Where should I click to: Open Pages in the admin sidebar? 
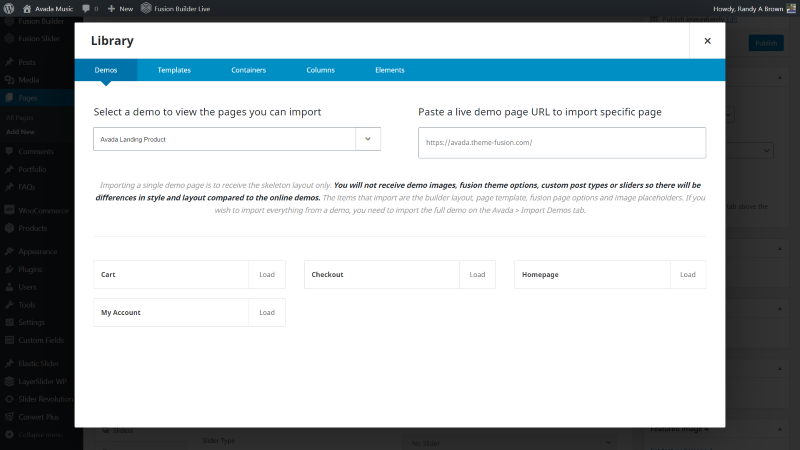pos(37,98)
